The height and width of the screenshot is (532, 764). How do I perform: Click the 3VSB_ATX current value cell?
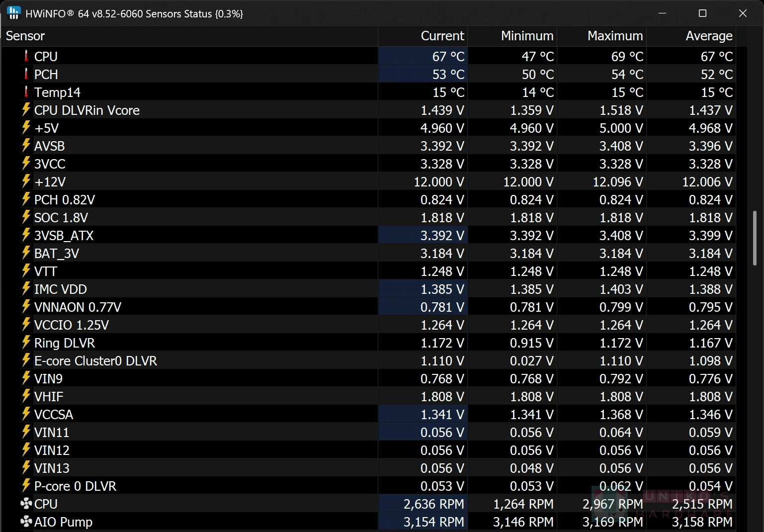tap(423, 235)
